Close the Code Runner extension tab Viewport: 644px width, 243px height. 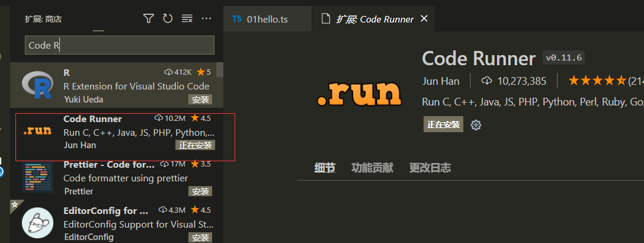tap(425, 18)
